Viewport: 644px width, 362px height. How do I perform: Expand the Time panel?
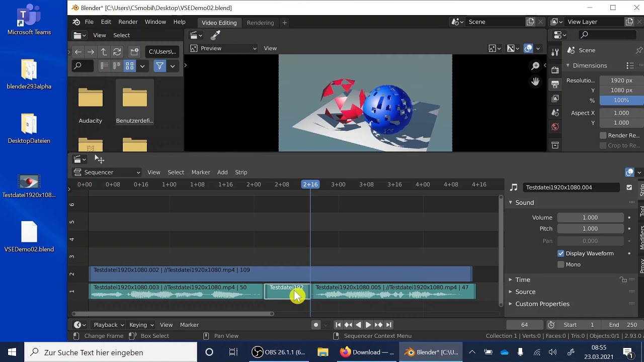(523, 280)
